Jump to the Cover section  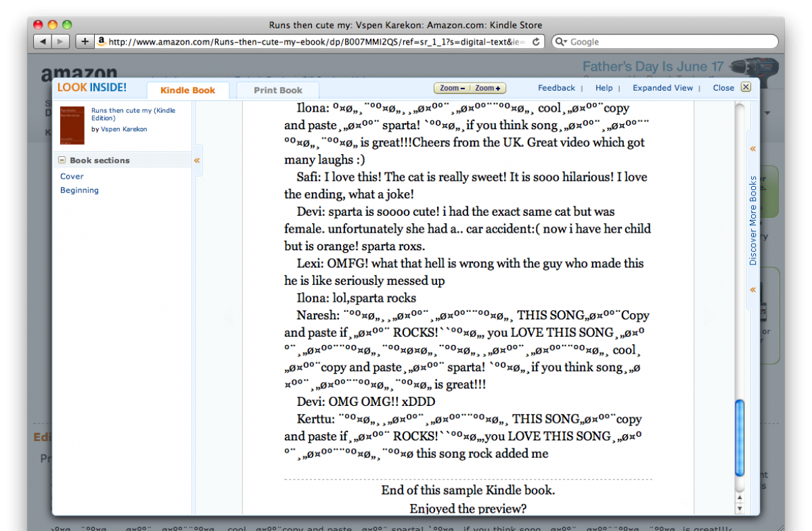[72, 177]
